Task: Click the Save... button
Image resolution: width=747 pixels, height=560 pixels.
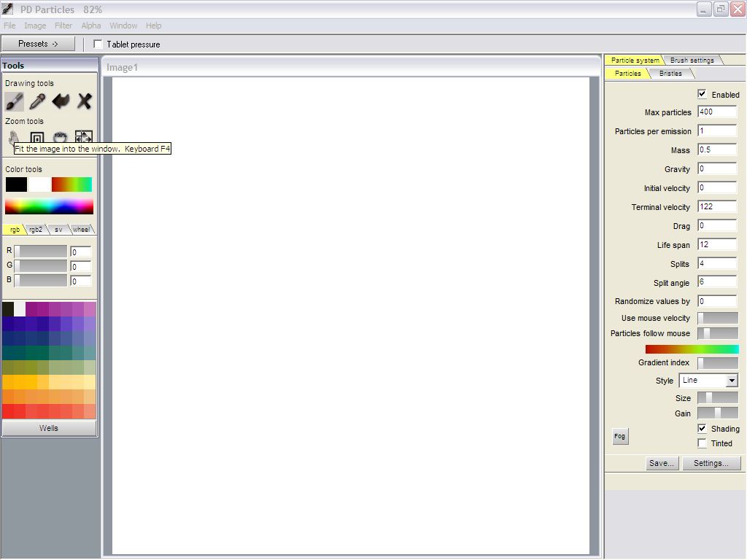Action: pyautogui.click(x=662, y=463)
